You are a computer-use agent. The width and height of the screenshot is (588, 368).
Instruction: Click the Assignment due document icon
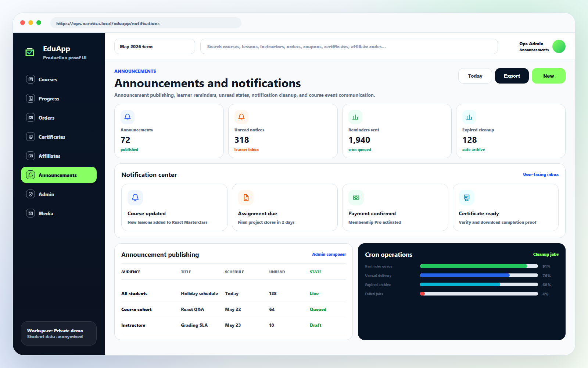[x=246, y=198]
